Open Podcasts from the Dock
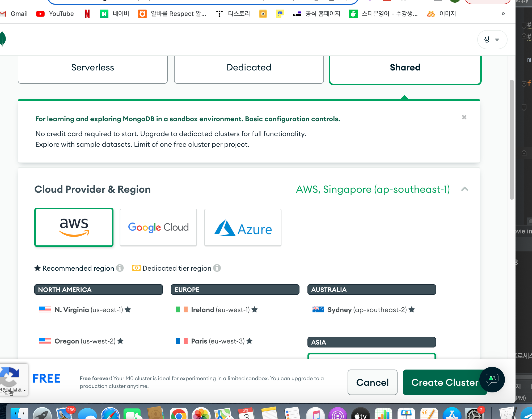 [338, 413]
